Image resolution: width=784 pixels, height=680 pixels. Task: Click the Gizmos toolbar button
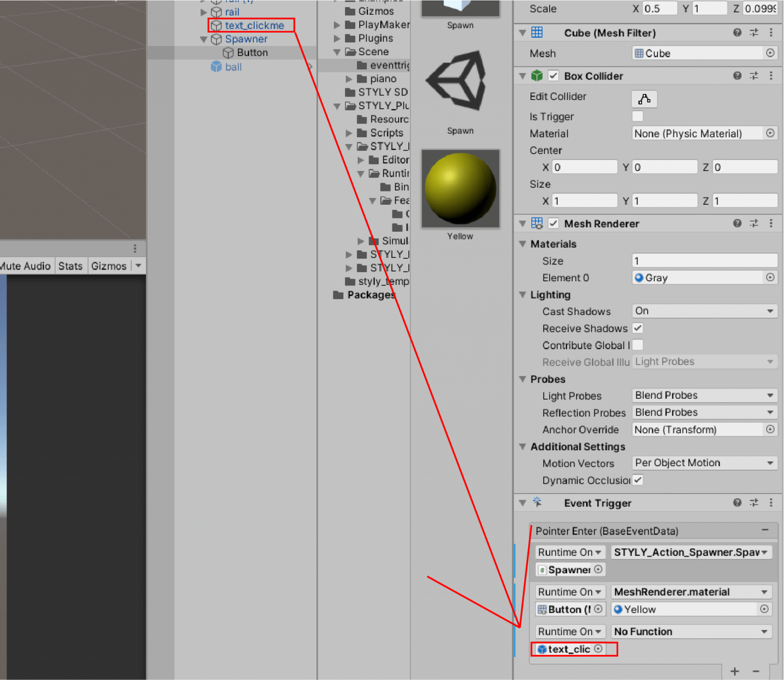109,266
